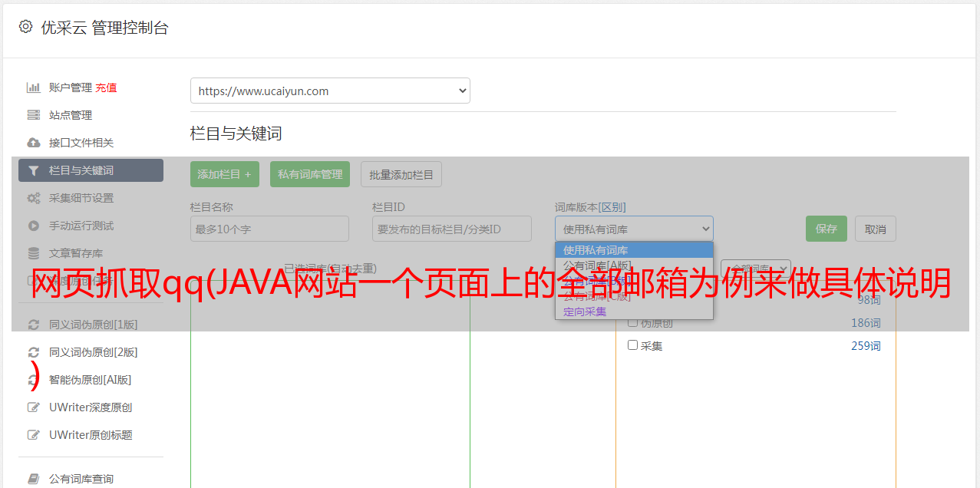Tick the 伪原创 checkbox
The height and width of the screenshot is (488, 980).
(x=632, y=323)
